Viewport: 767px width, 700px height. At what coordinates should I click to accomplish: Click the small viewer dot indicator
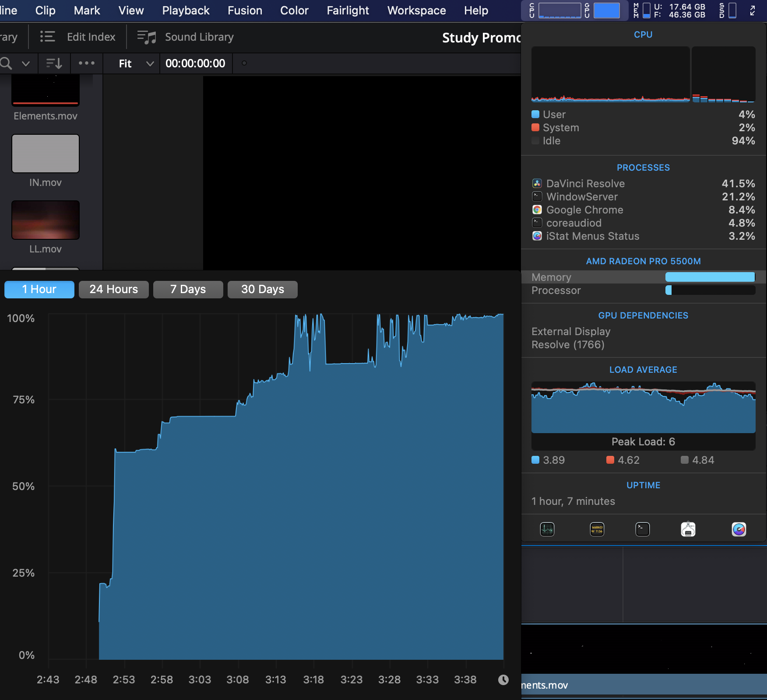pyautogui.click(x=244, y=63)
